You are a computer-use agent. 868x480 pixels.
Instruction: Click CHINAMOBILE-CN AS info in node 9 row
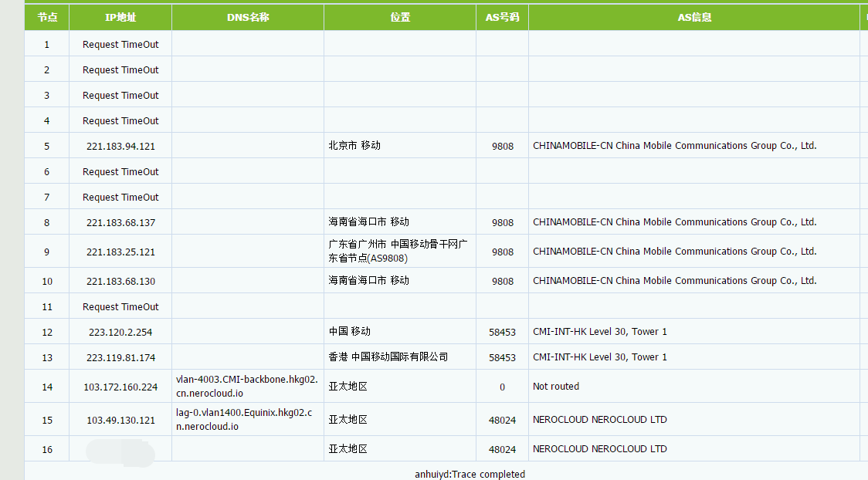pos(675,251)
